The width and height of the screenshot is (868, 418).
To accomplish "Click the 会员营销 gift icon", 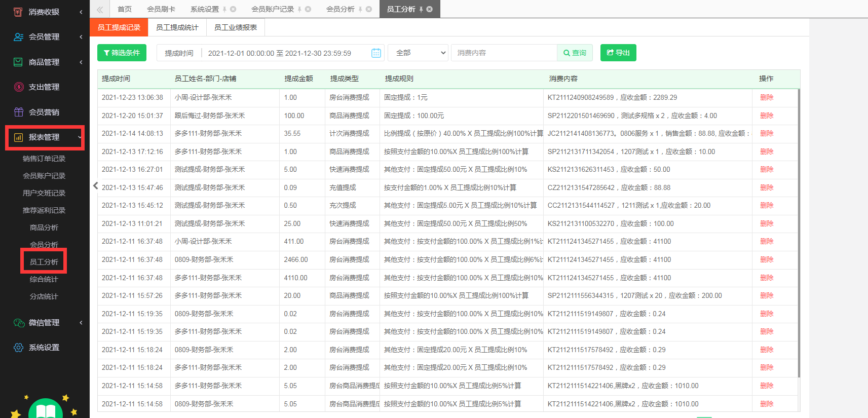I will click(19, 112).
